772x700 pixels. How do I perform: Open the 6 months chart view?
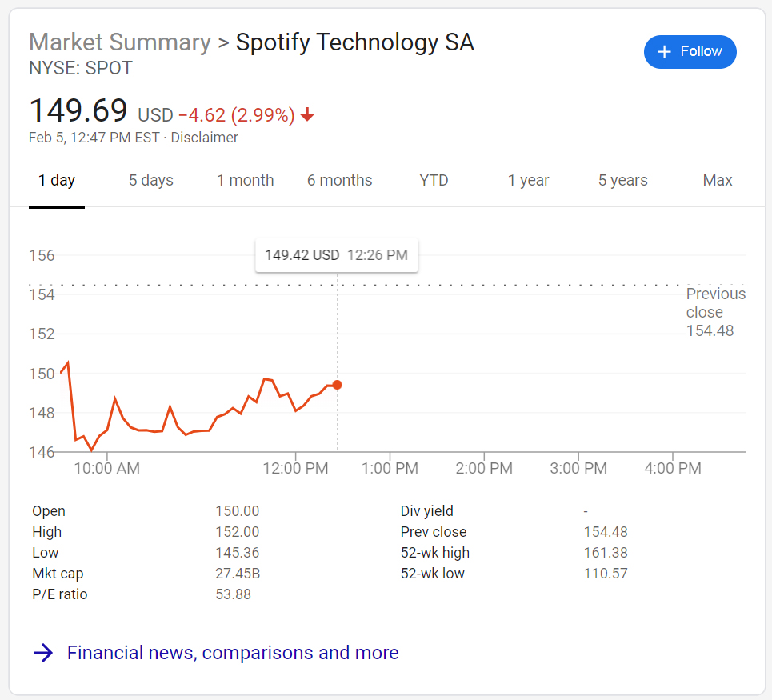340,181
